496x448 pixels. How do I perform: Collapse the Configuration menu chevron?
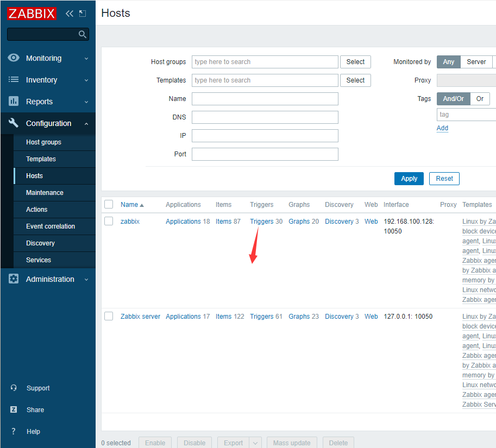tap(86, 124)
